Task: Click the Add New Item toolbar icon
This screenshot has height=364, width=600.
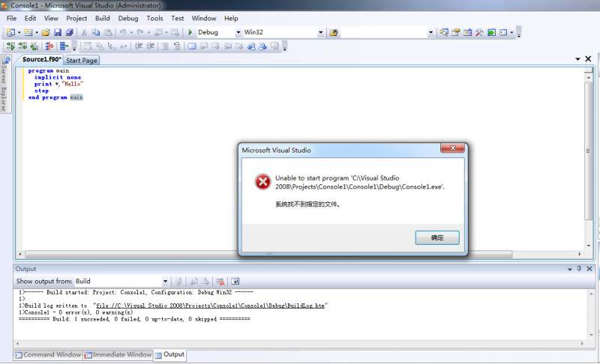Action: (x=28, y=32)
